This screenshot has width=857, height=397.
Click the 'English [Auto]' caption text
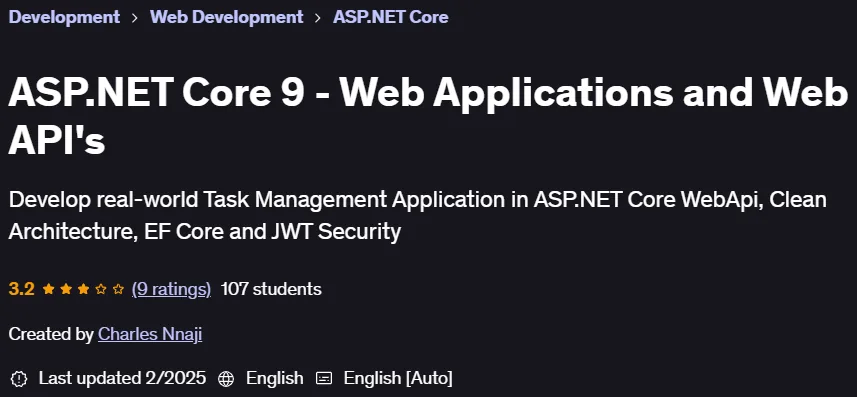[398, 378]
